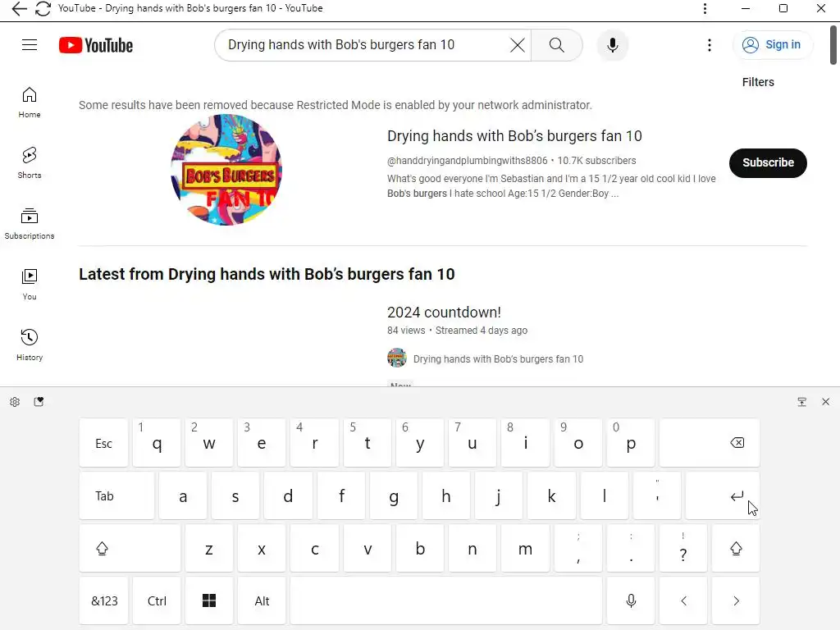This screenshot has height=630, width=840.
Task: Tap the Windows logo key
Action: (209, 601)
